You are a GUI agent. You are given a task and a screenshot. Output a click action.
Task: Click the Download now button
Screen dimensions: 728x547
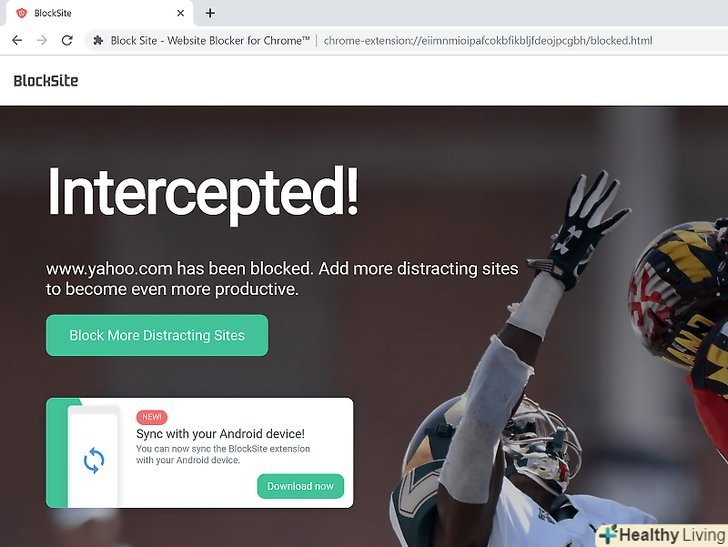tap(300, 486)
